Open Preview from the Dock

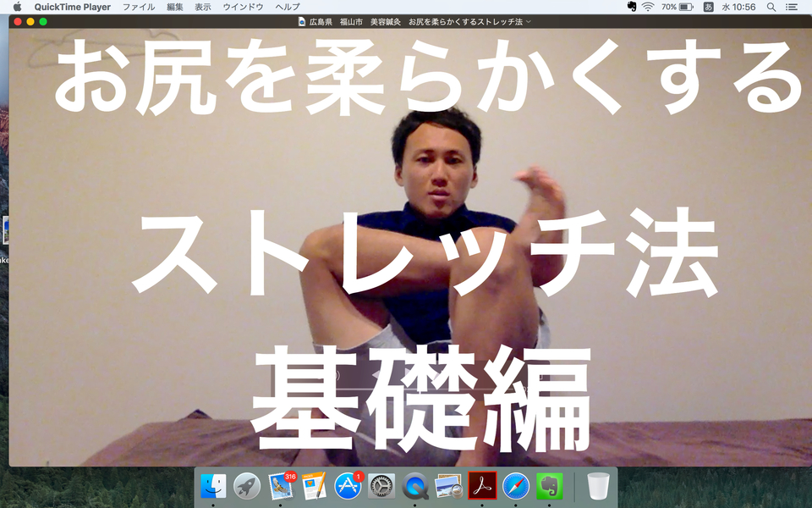pos(448,486)
